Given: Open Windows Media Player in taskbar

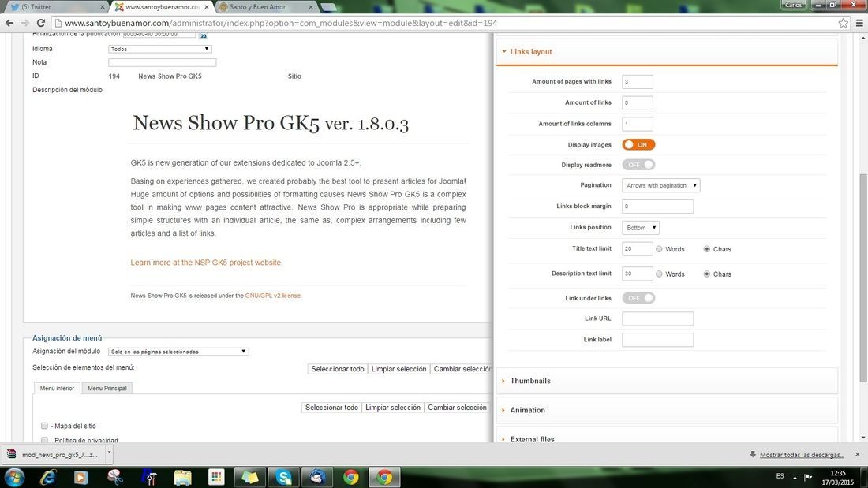Looking at the screenshot, I should [80, 477].
